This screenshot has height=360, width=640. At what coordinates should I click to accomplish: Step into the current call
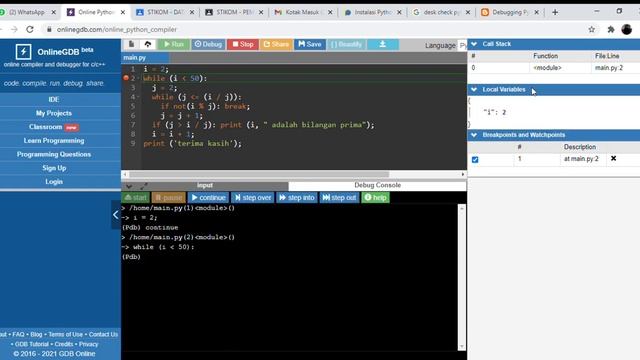pos(297,198)
